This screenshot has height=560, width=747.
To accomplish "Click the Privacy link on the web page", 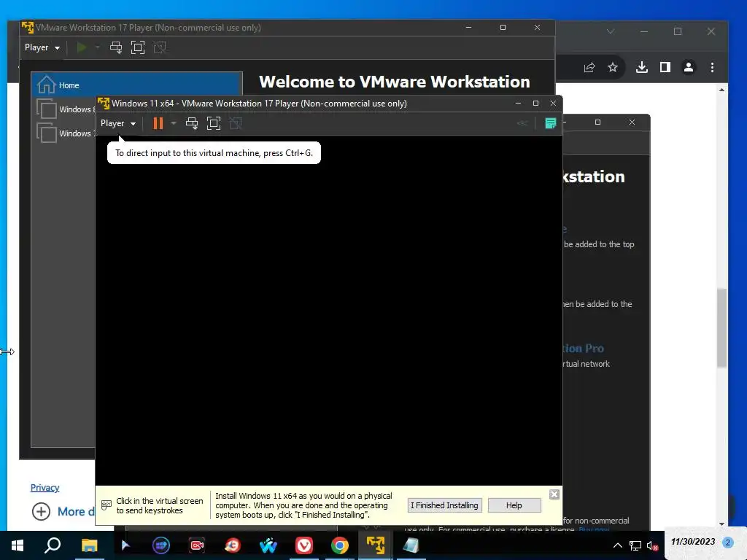I will pyautogui.click(x=44, y=487).
